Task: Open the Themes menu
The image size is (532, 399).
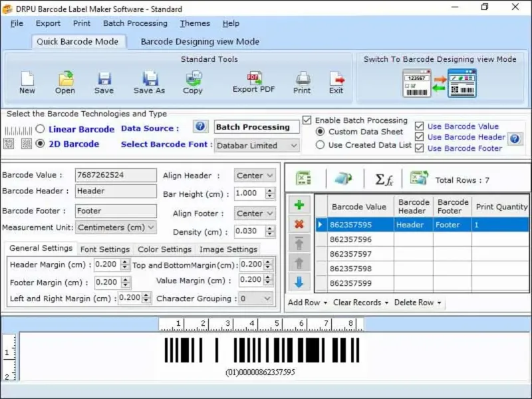Action: coord(195,23)
